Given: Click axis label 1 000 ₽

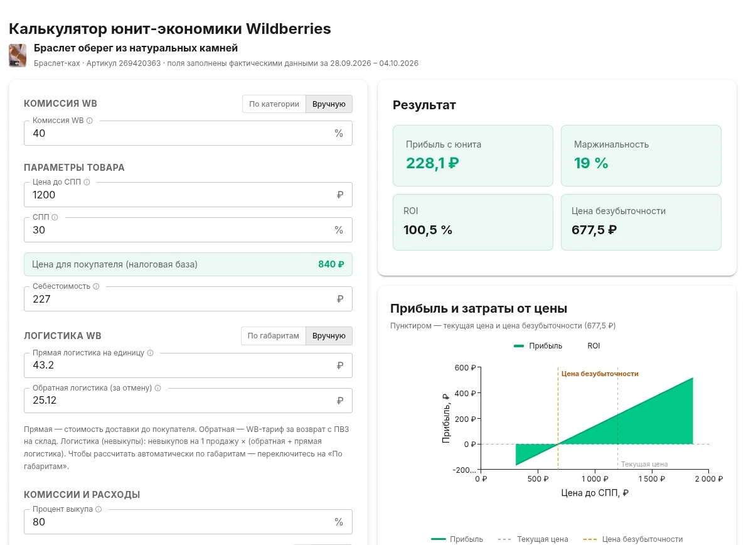Looking at the screenshot, I should point(594,479).
